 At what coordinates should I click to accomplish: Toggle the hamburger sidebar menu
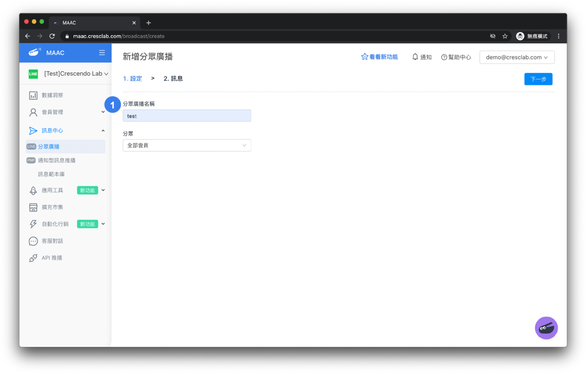tap(102, 53)
